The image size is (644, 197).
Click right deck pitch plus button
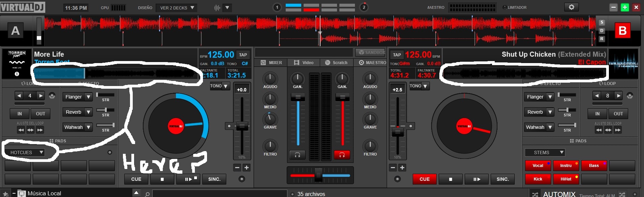click(x=402, y=168)
